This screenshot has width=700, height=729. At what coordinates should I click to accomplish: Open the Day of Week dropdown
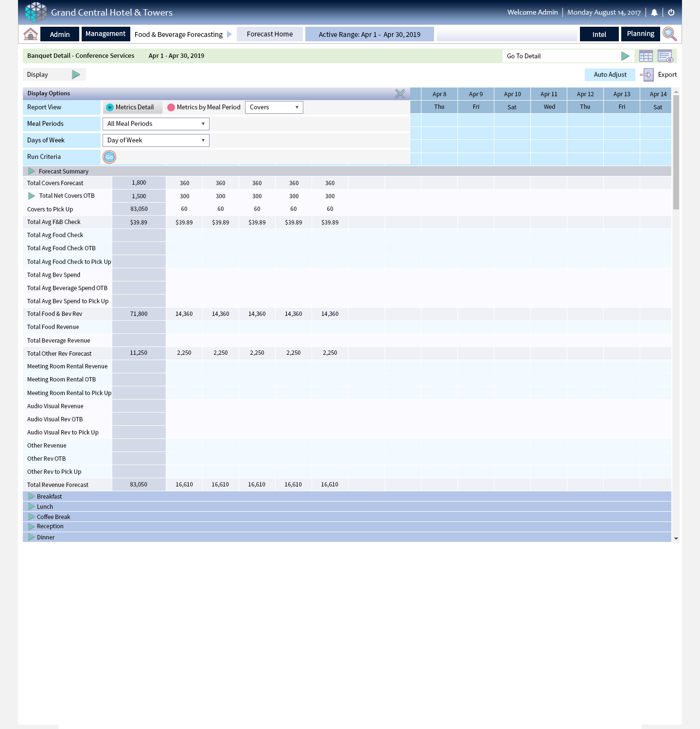[156, 140]
